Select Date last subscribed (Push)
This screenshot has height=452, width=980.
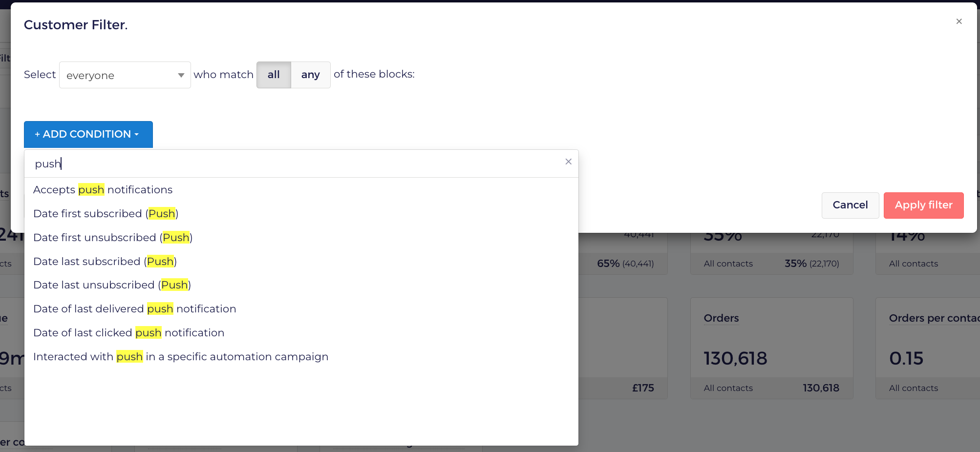[x=105, y=261]
